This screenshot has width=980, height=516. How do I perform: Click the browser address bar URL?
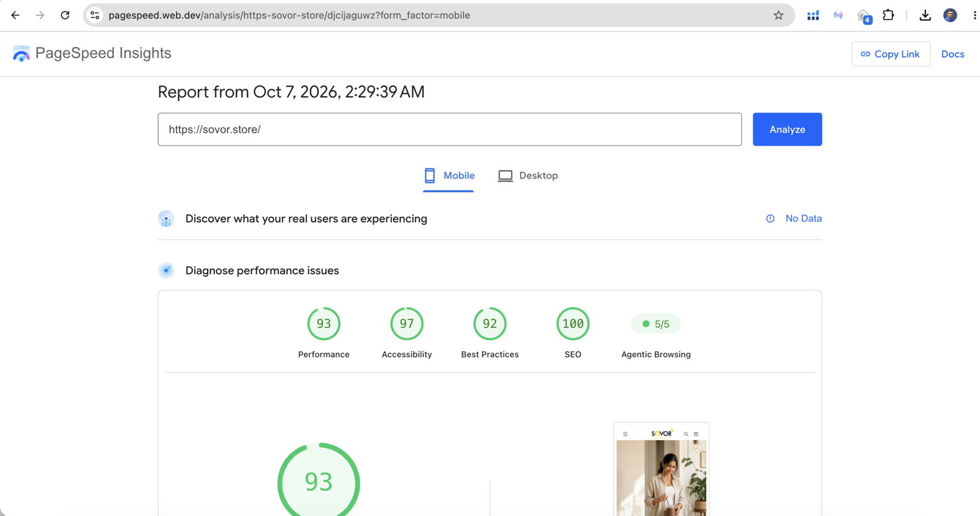click(289, 15)
